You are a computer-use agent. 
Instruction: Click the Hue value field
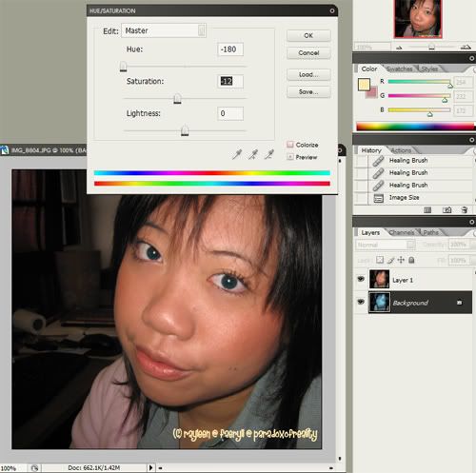pyautogui.click(x=230, y=49)
